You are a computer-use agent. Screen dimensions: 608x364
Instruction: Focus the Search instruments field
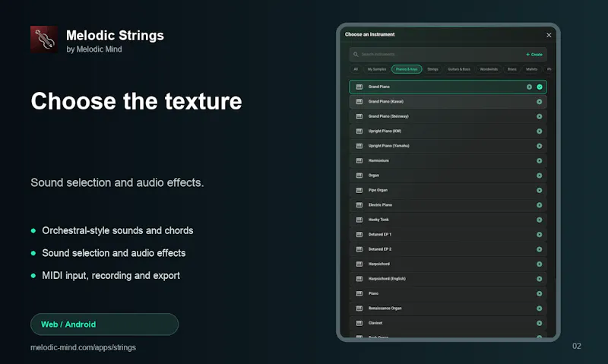pyautogui.click(x=448, y=54)
